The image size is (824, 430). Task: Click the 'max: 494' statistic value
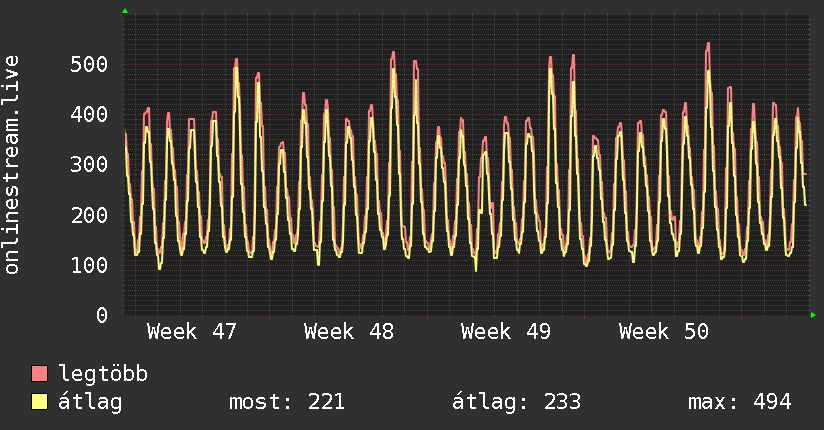pos(740,402)
